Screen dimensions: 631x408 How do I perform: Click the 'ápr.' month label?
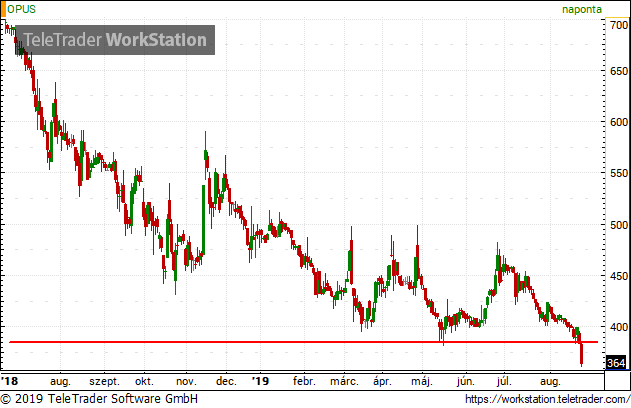coord(382,381)
